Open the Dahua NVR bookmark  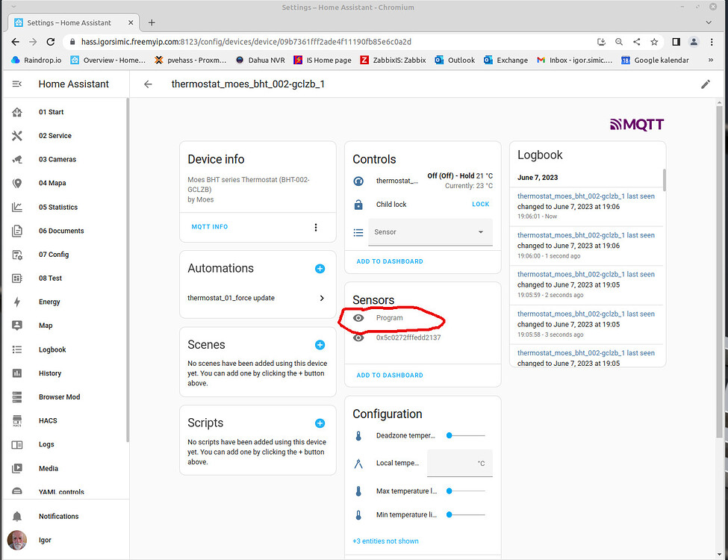260,60
